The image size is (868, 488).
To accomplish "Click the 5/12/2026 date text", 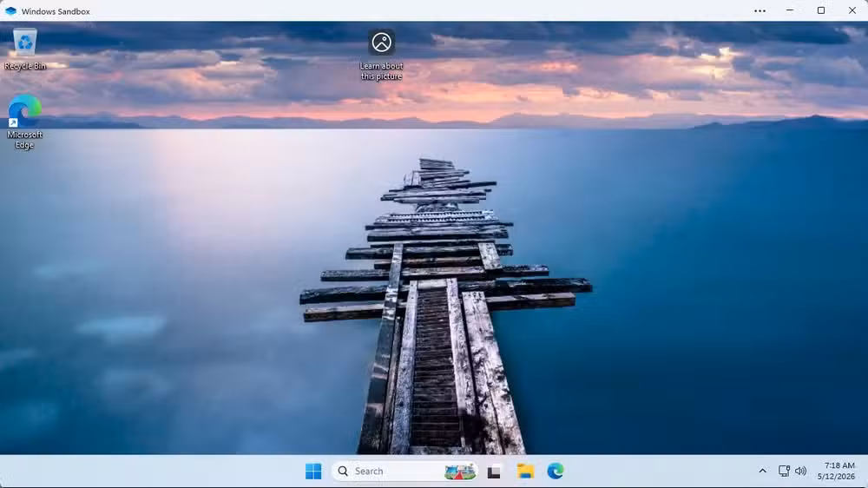I will pyautogui.click(x=836, y=477).
